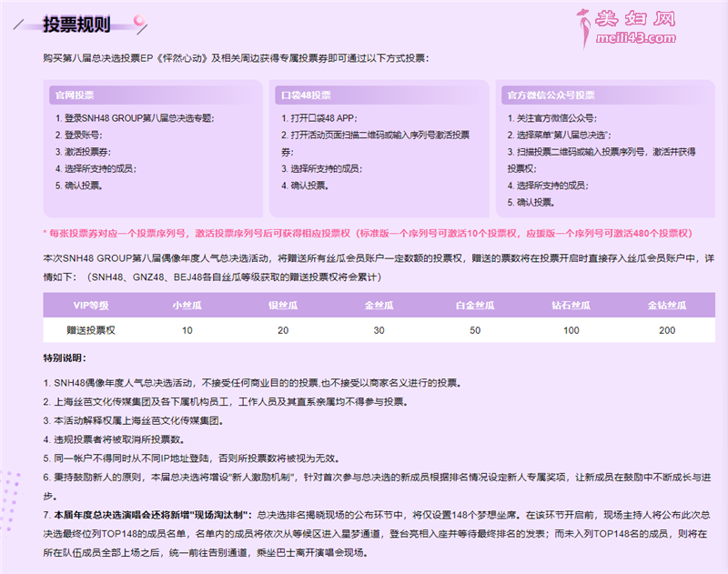Click rule 5 about "不同IP地址登陆"
The image size is (728, 574).
pyautogui.click(x=191, y=458)
